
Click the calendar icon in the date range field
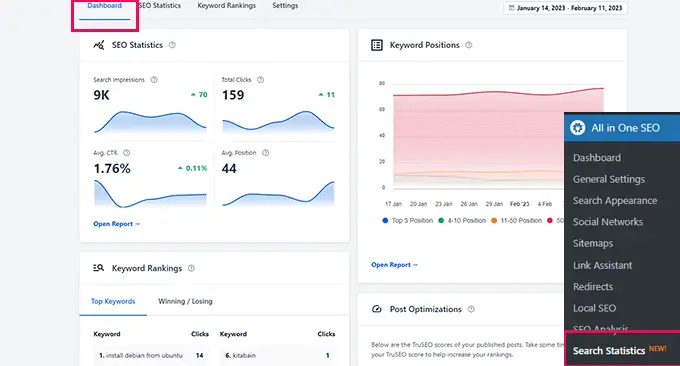click(511, 8)
